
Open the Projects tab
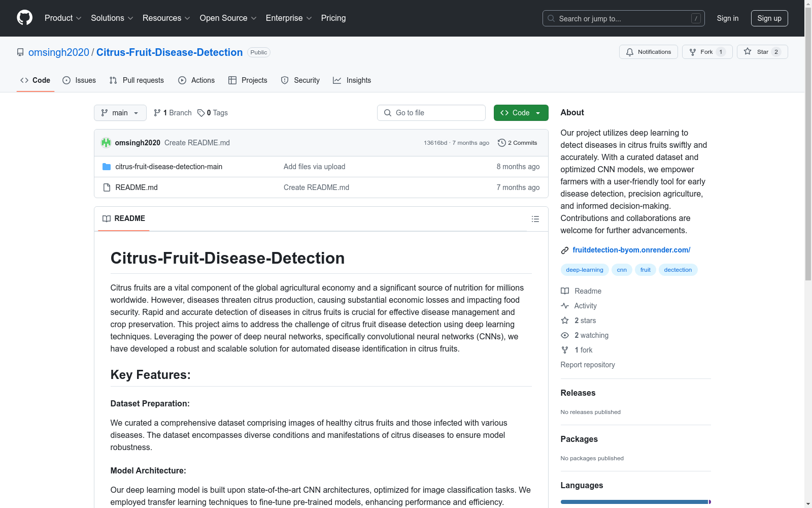[x=248, y=80]
